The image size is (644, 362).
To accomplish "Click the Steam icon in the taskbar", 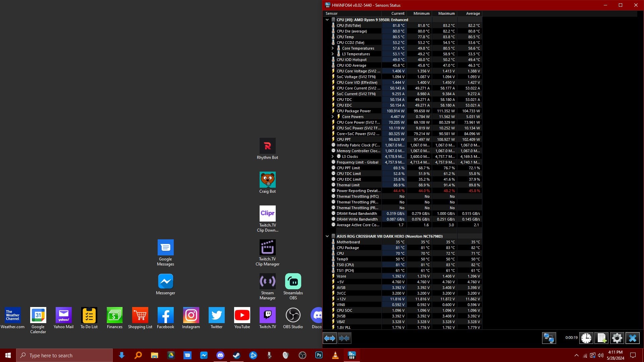I will (236, 355).
